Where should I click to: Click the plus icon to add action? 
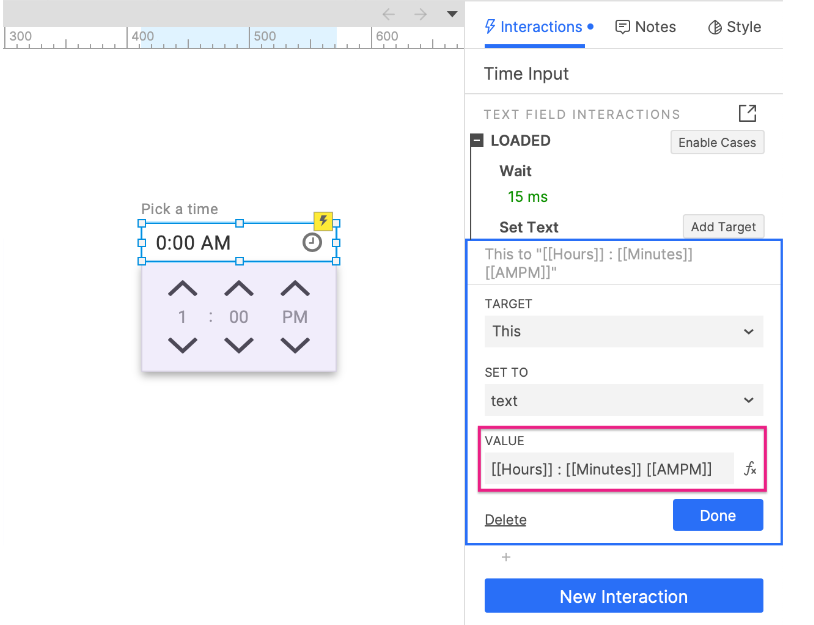click(x=506, y=557)
